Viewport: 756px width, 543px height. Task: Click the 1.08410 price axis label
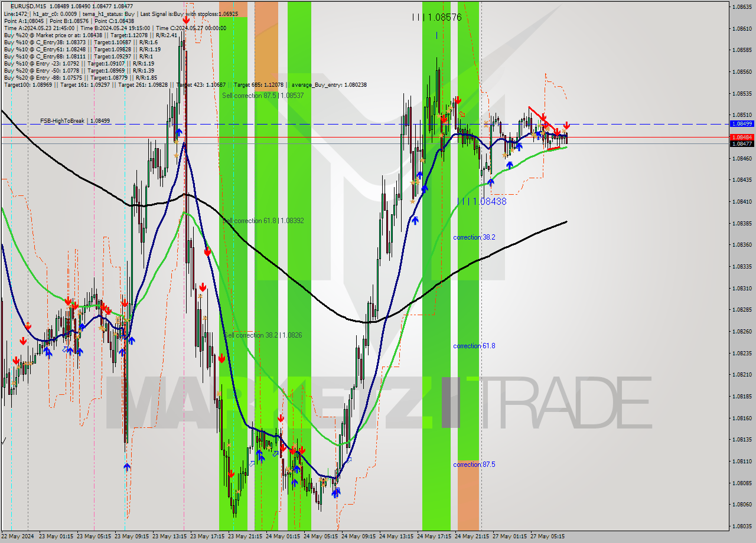(x=742, y=201)
